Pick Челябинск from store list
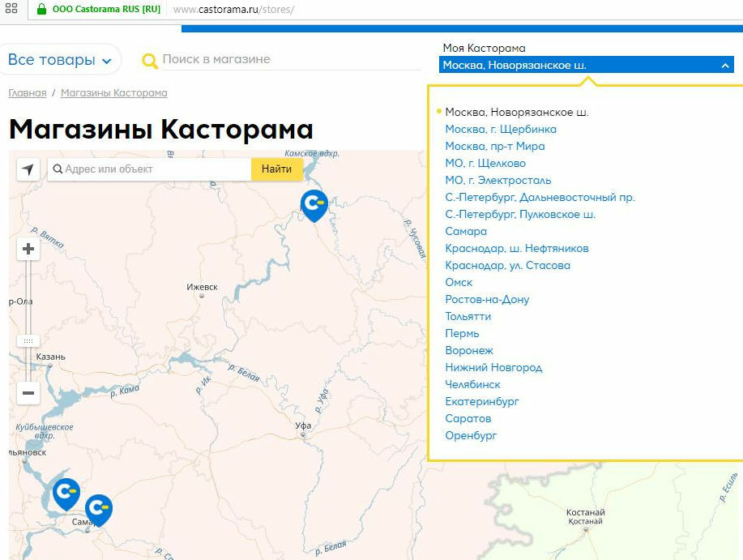743x560 pixels. pos(472,385)
